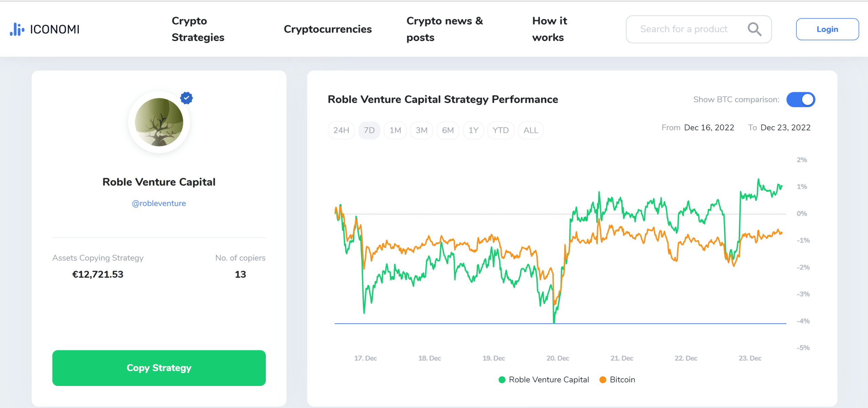Click the search magnifier icon
868x408 pixels.
pyautogui.click(x=754, y=29)
